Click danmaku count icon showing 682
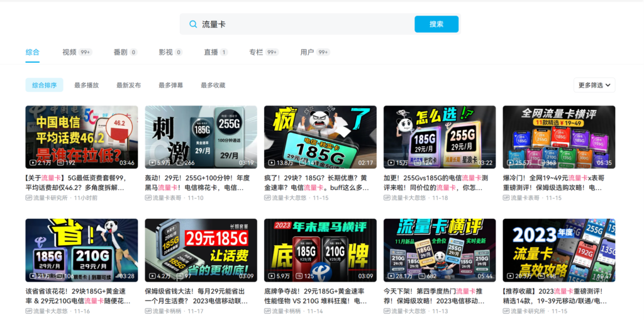Screen dimensions: 644x320 coord(421,276)
